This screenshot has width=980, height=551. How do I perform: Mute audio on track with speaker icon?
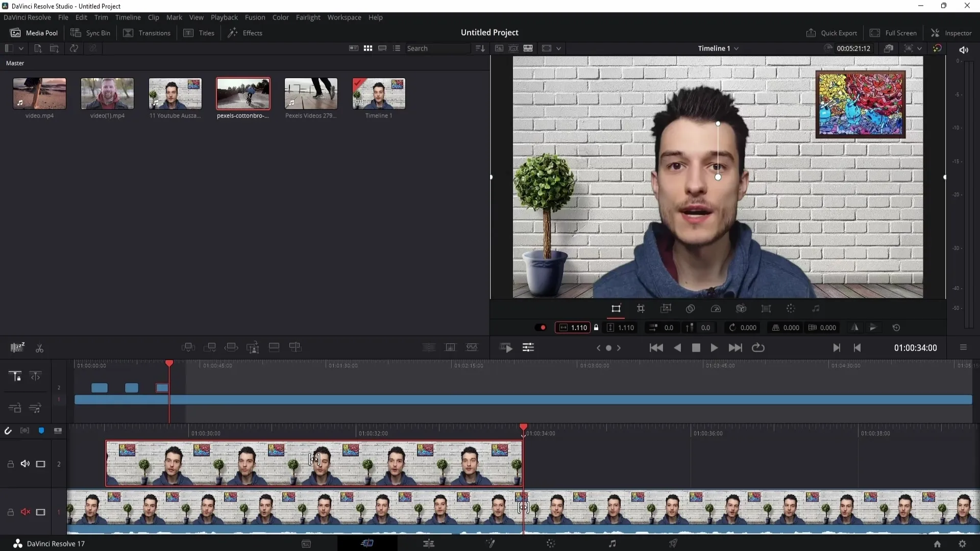(x=24, y=464)
